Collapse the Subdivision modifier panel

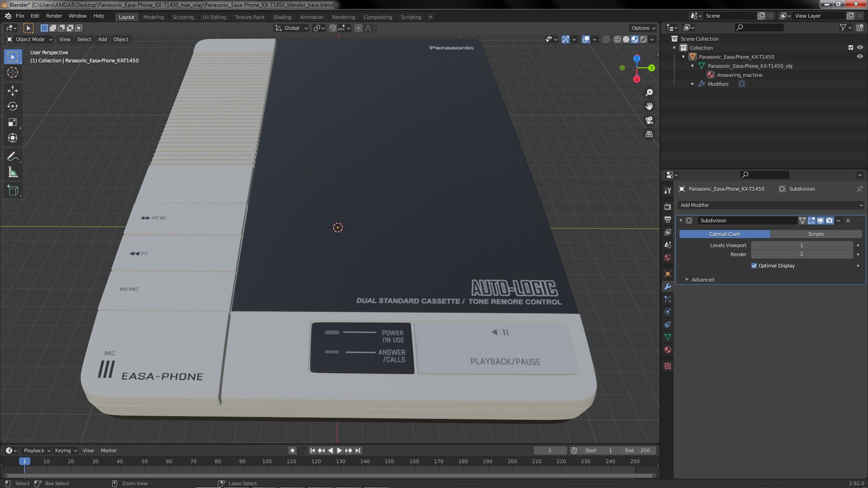(x=681, y=221)
